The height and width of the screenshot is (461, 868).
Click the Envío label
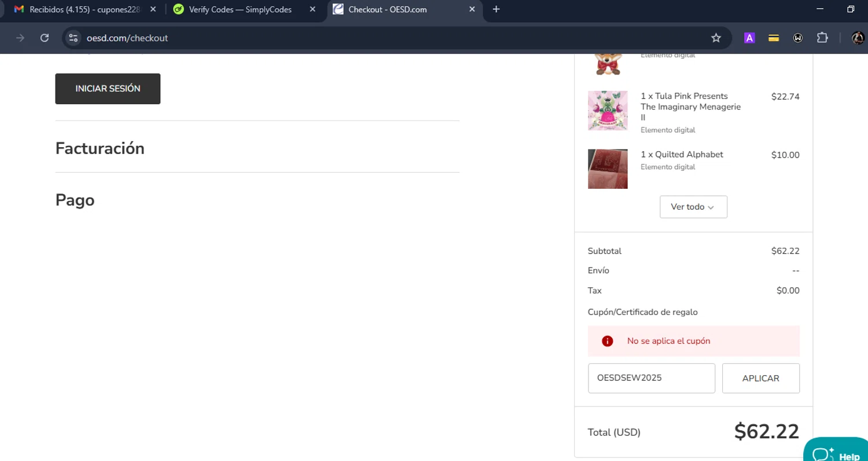(598, 270)
